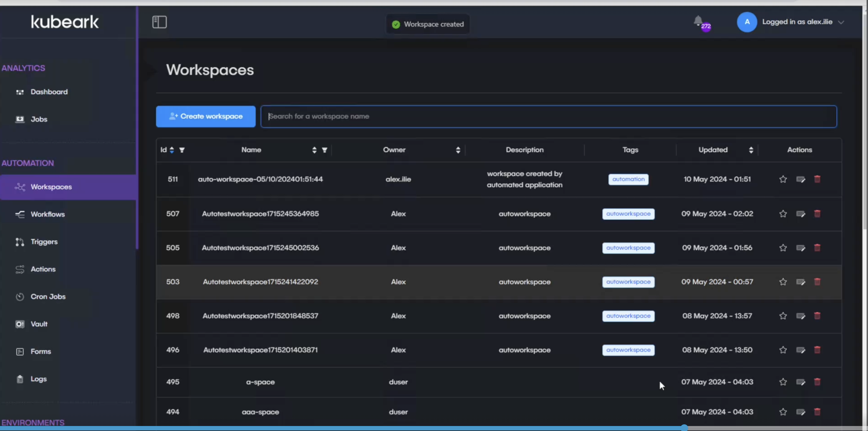Favorite workspace 495 with star icon
Viewport: 868px width, 431px height.
[783, 382]
